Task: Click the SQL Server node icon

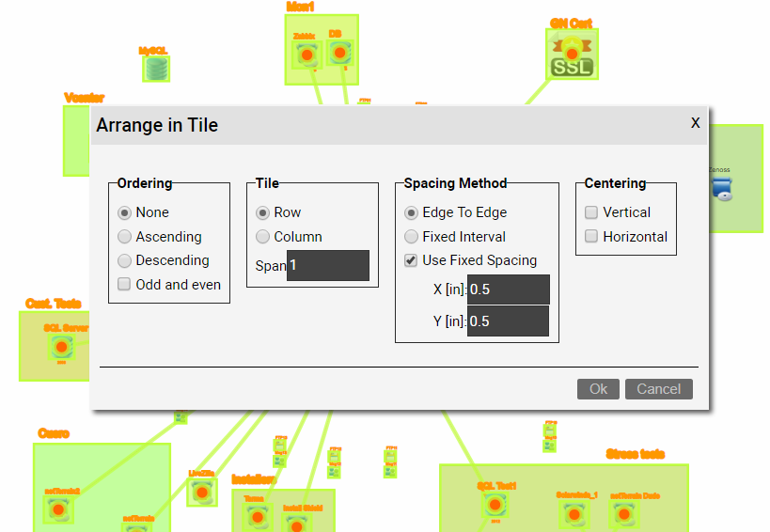Action: click(x=61, y=347)
